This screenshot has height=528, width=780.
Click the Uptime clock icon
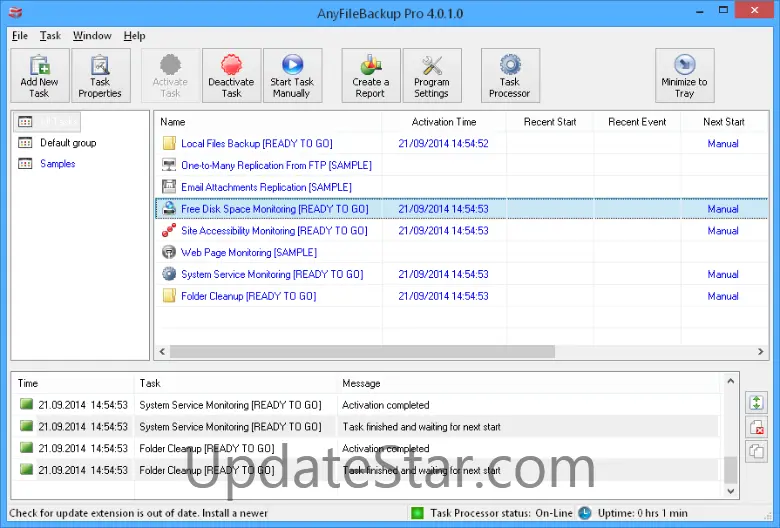[585, 513]
